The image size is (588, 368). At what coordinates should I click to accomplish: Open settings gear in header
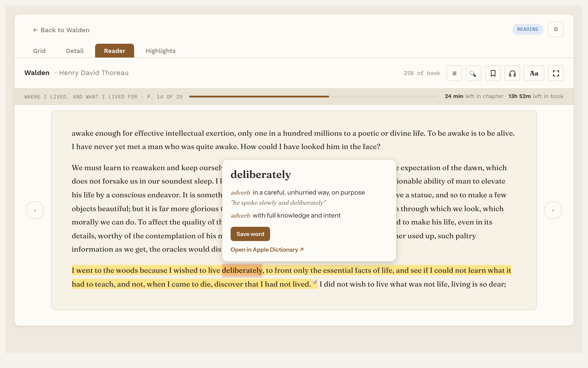click(556, 29)
